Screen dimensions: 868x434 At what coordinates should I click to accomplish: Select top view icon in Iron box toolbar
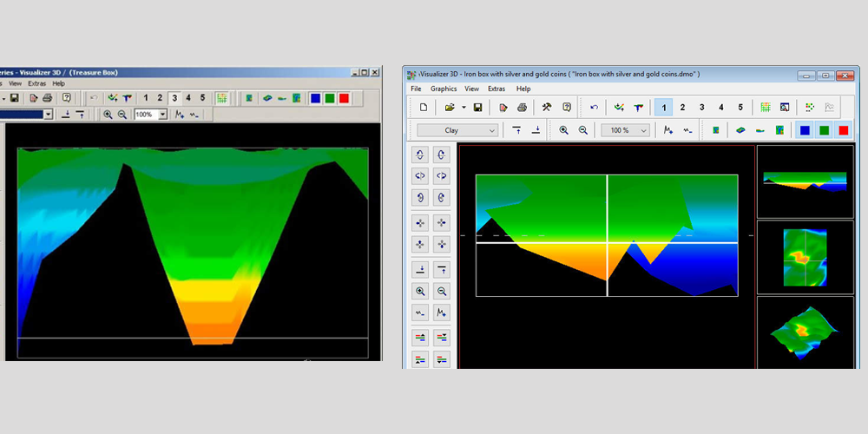point(716,131)
